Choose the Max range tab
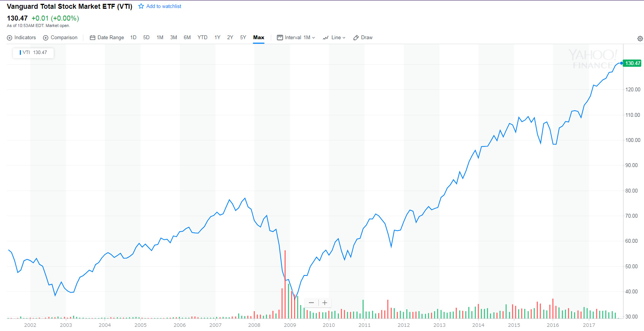This screenshot has width=644, height=331. (259, 38)
